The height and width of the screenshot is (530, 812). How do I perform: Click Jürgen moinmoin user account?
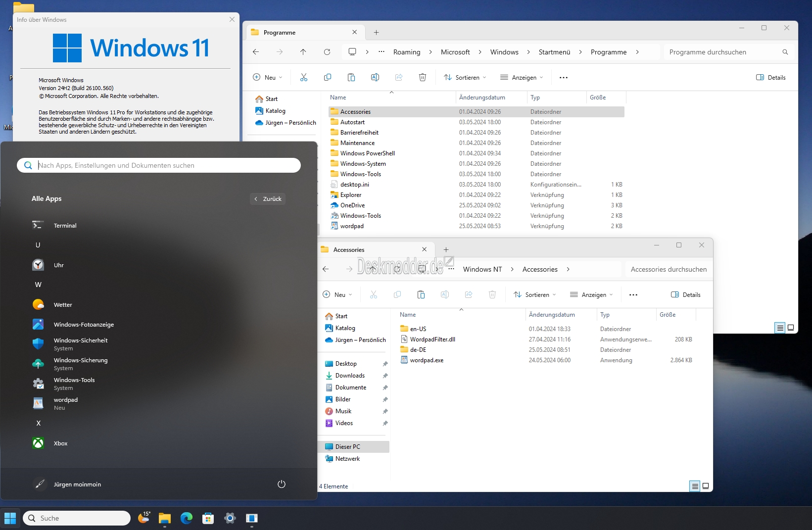67,484
